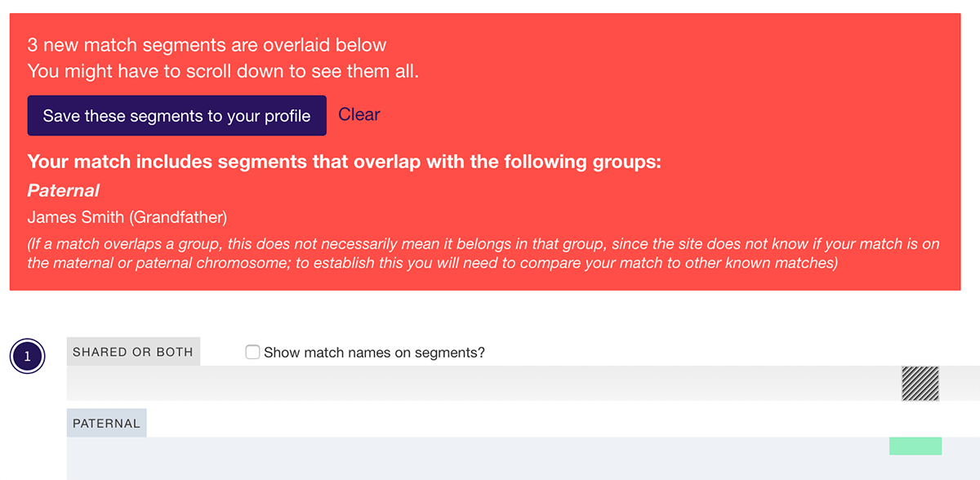Click the "3 new match segments" message

pos(207,45)
